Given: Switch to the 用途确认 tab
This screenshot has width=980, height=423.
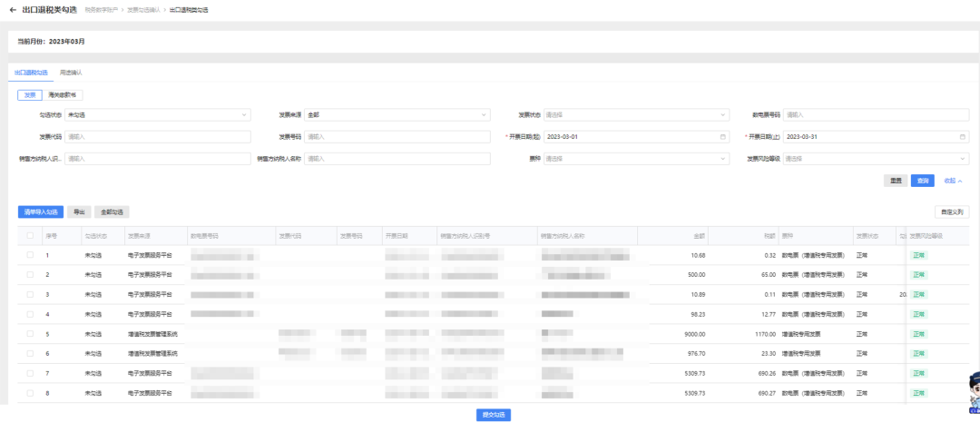Looking at the screenshot, I should tap(71, 73).
